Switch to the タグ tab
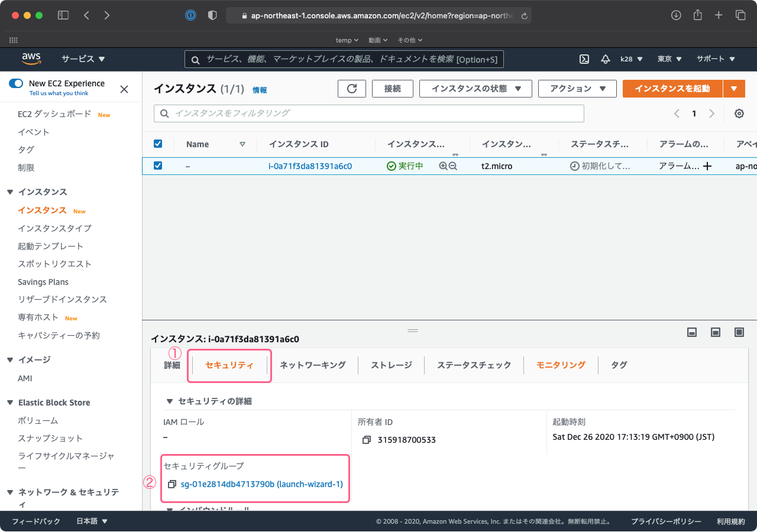757x532 pixels. [x=619, y=365]
